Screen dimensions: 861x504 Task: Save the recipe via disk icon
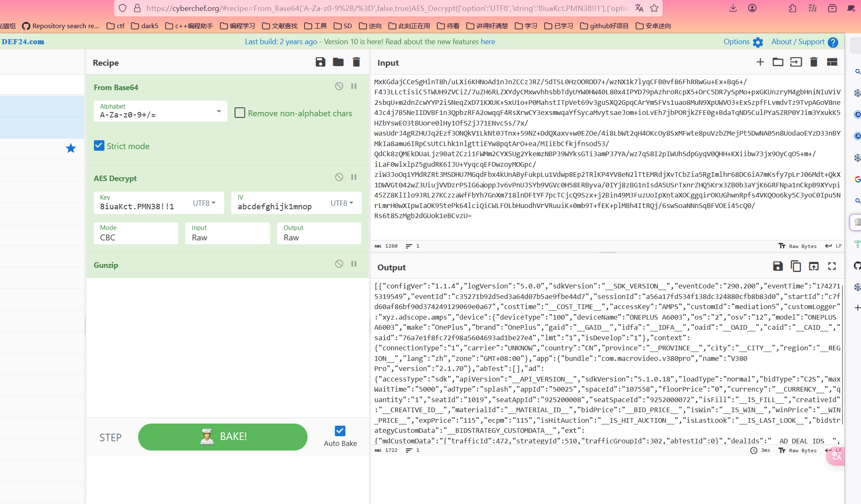pyautogui.click(x=320, y=62)
